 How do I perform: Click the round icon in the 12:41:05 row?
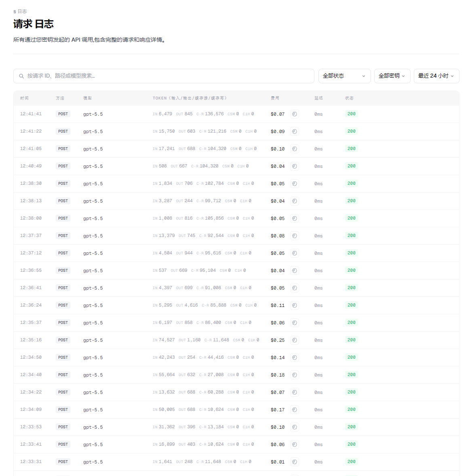pos(295,149)
